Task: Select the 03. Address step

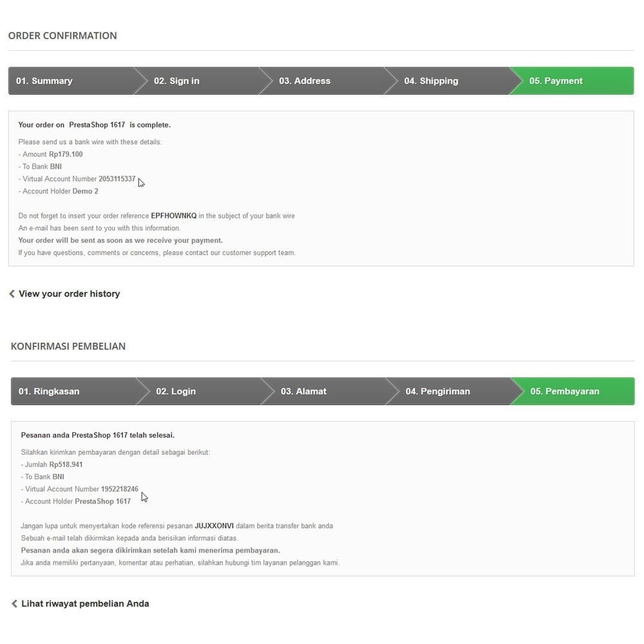Action: pos(323,81)
